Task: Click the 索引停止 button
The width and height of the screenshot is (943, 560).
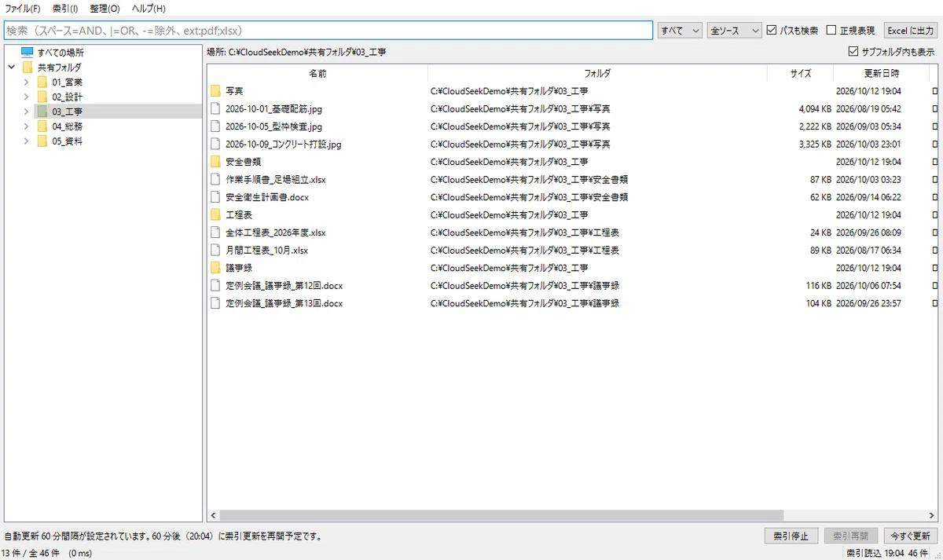Action: (x=791, y=536)
